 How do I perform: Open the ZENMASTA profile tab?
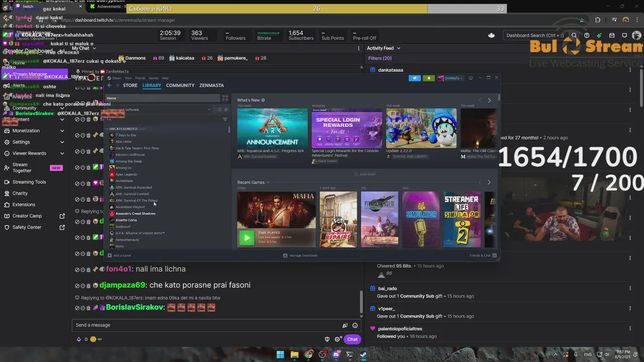pos(211,85)
